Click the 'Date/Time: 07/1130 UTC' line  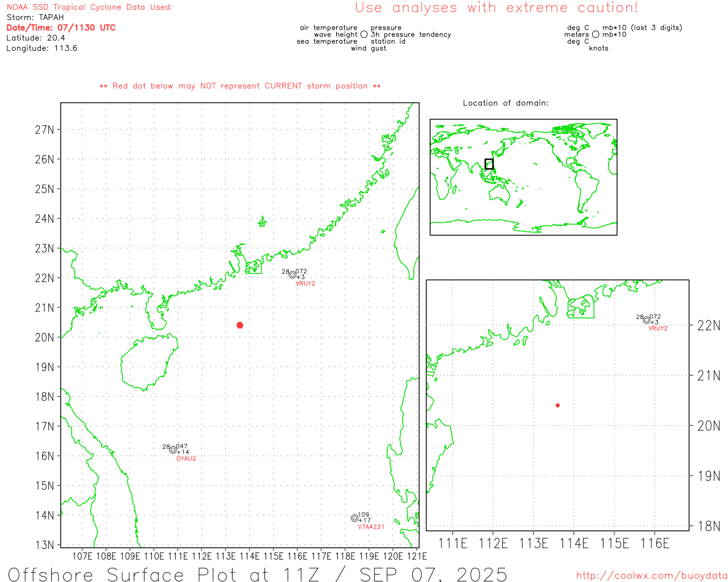pos(61,28)
